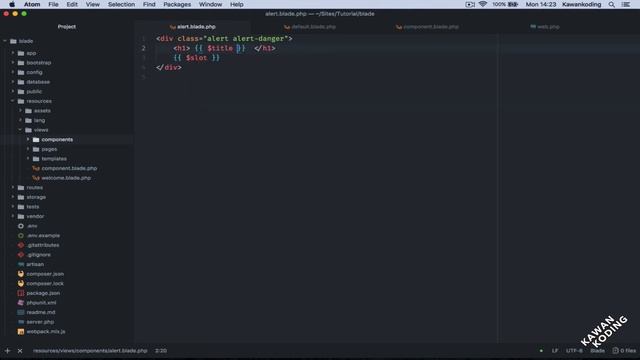Click the composer.lock file icon
The width and height of the screenshot is (640, 360).
point(21,283)
